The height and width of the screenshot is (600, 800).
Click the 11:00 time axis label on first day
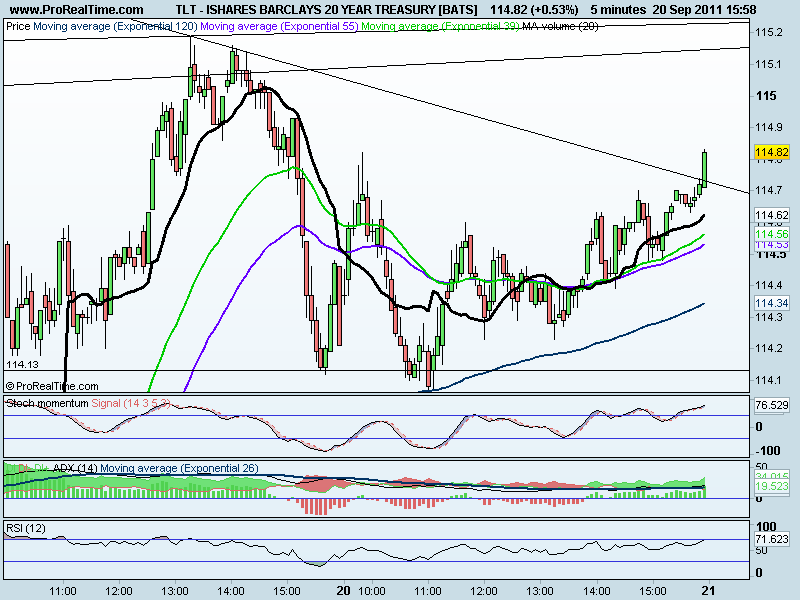pyautogui.click(x=63, y=591)
